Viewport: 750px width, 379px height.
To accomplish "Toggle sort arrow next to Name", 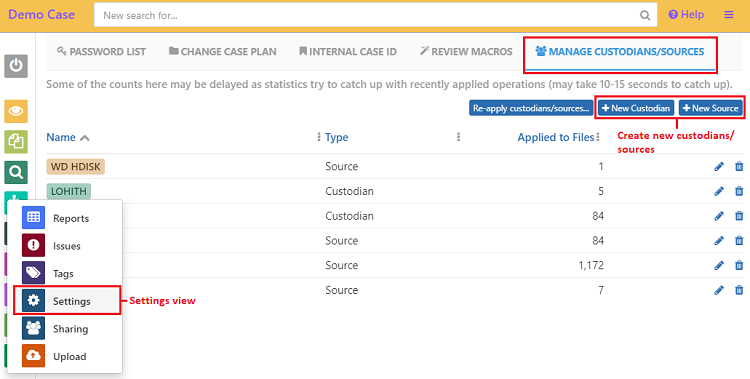I will [85, 138].
